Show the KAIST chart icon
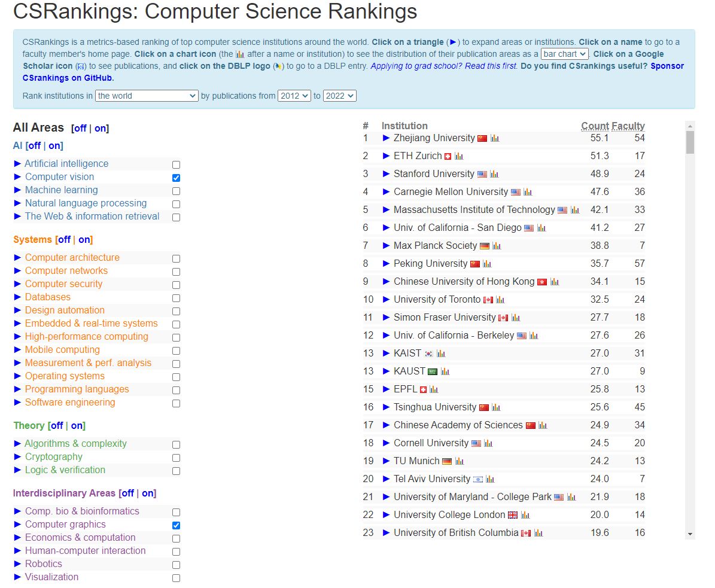This screenshot has width=715, height=588. click(x=441, y=354)
